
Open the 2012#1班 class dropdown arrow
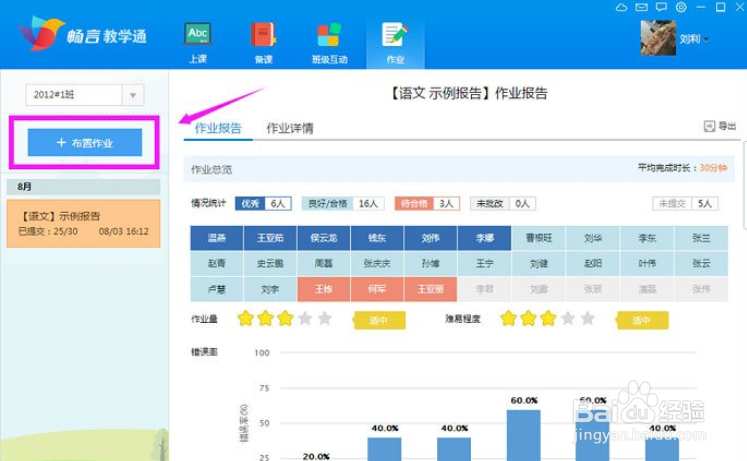[x=133, y=95]
